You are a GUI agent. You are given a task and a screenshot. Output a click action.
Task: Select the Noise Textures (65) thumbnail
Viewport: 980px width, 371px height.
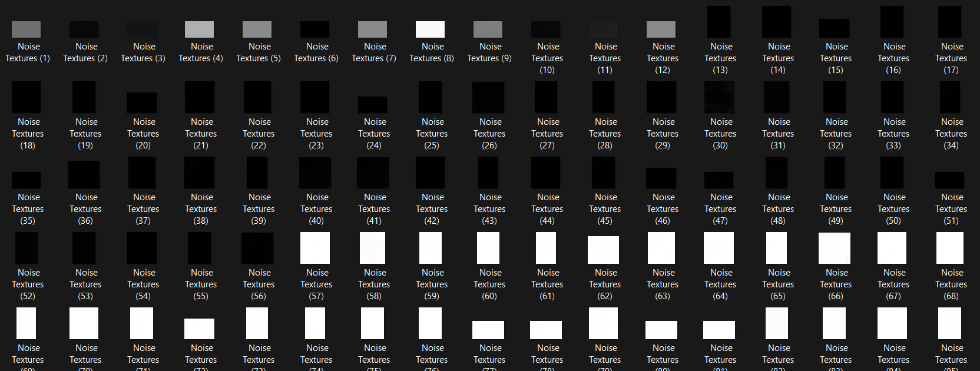777,248
